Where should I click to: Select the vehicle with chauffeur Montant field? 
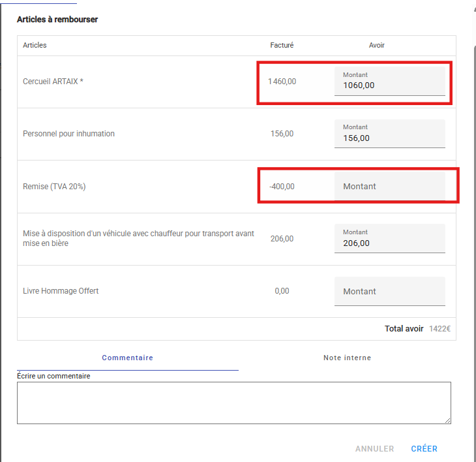pos(389,239)
